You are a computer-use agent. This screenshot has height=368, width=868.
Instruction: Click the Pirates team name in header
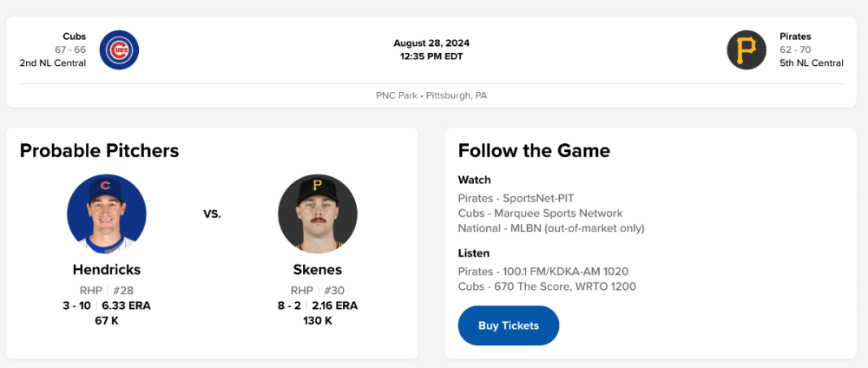pos(795,36)
